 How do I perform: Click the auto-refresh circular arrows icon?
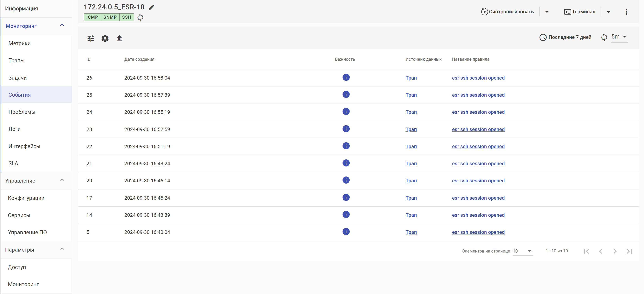coord(604,37)
